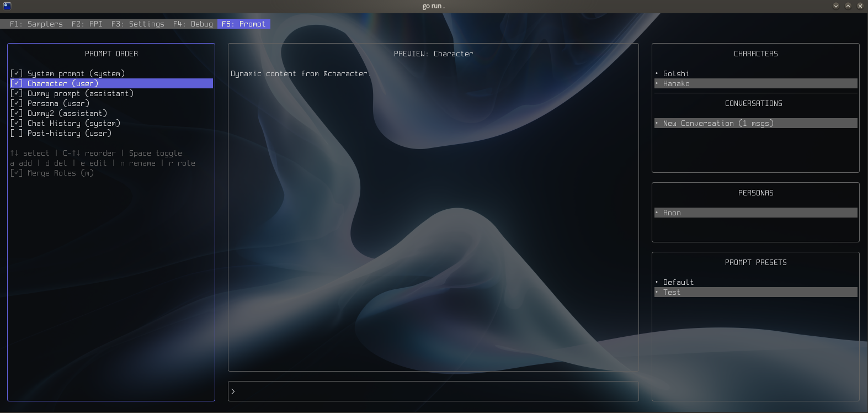This screenshot has width=868, height=413.
Task: Open the window menu icon in title bar
Action: (7, 6)
